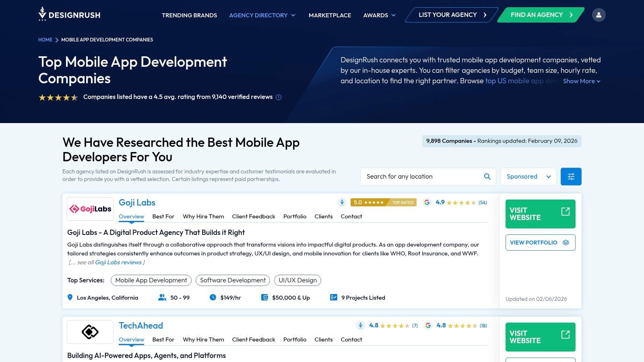Click the info icon beside verified reviews
Screen dimensions: 644x362
click(x=279, y=97)
